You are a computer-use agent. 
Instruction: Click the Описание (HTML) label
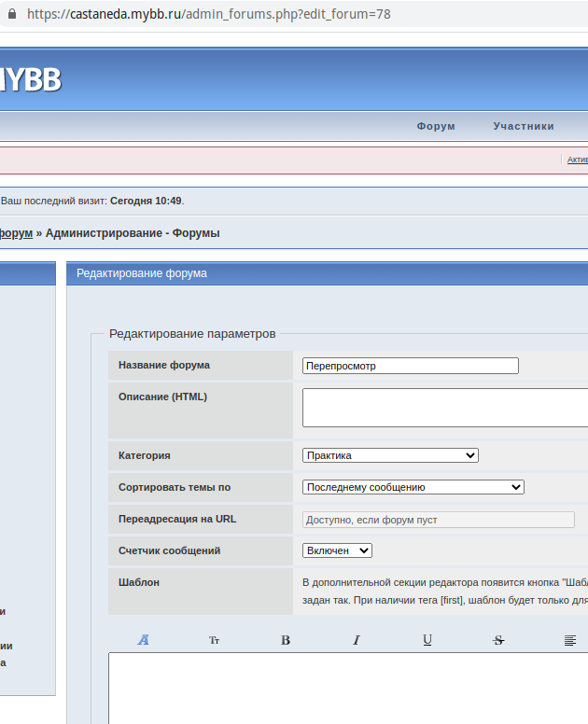coord(162,397)
